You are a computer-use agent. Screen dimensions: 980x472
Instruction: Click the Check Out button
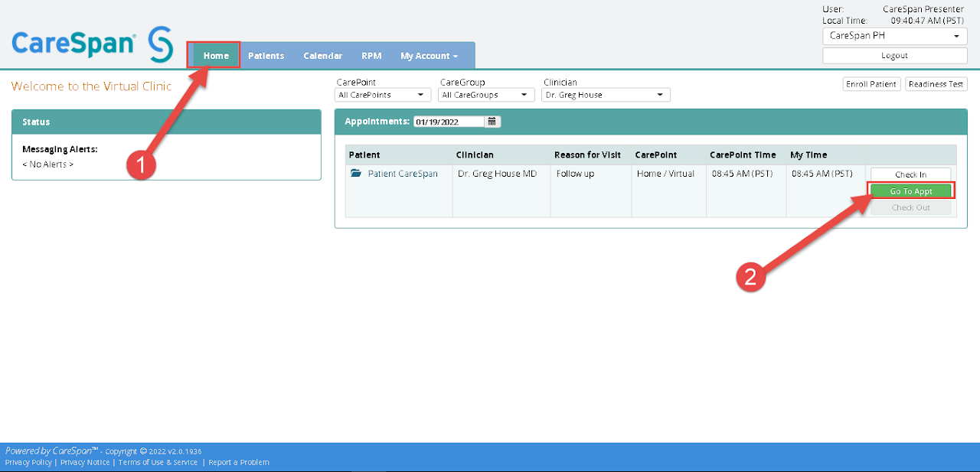(910, 207)
